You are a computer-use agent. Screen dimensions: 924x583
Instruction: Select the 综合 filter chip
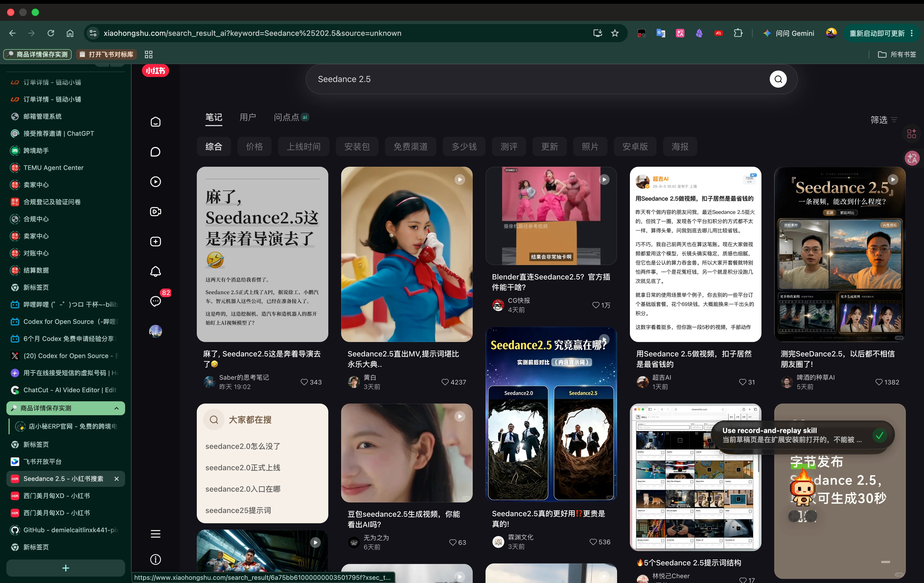pos(214,147)
